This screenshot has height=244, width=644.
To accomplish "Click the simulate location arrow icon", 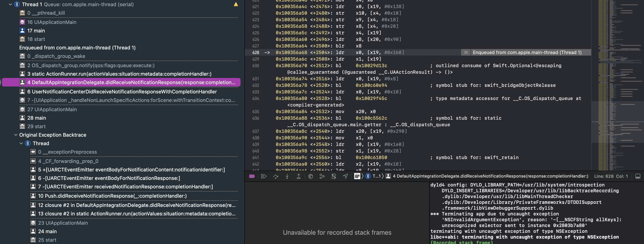I will tap(345, 176).
